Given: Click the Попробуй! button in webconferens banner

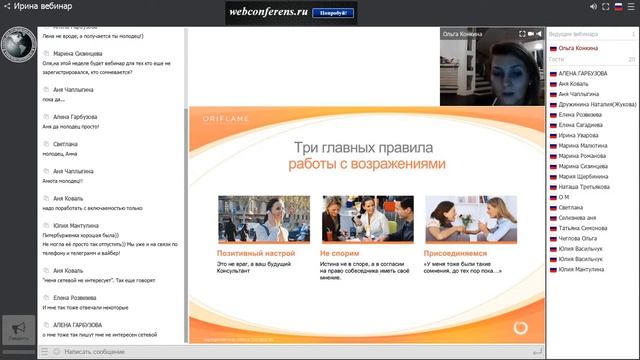Looking at the screenshot, I should coord(333,13).
